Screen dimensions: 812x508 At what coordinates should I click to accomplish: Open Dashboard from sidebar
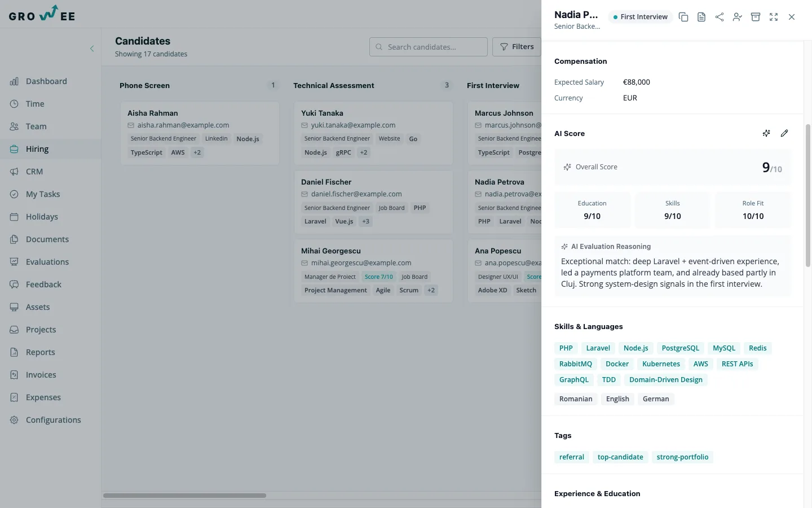click(51, 81)
